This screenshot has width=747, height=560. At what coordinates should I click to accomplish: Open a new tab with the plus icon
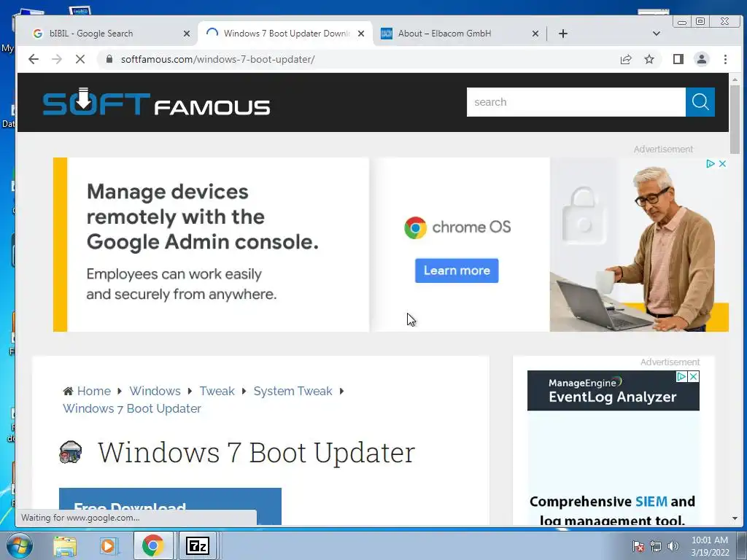tap(562, 34)
